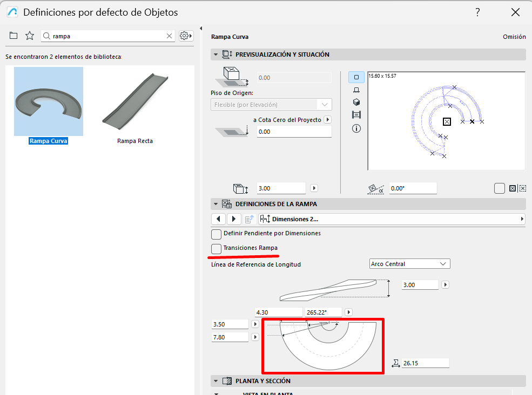The height and width of the screenshot is (395, 532).
Task: Enable Definir Pendiente por Dimensiones
Action: click(216, 234)
